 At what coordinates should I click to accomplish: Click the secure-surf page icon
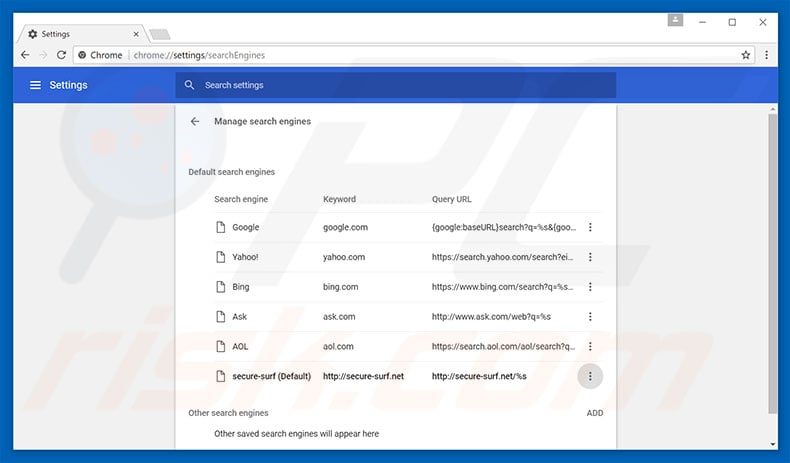click(220, 376)
